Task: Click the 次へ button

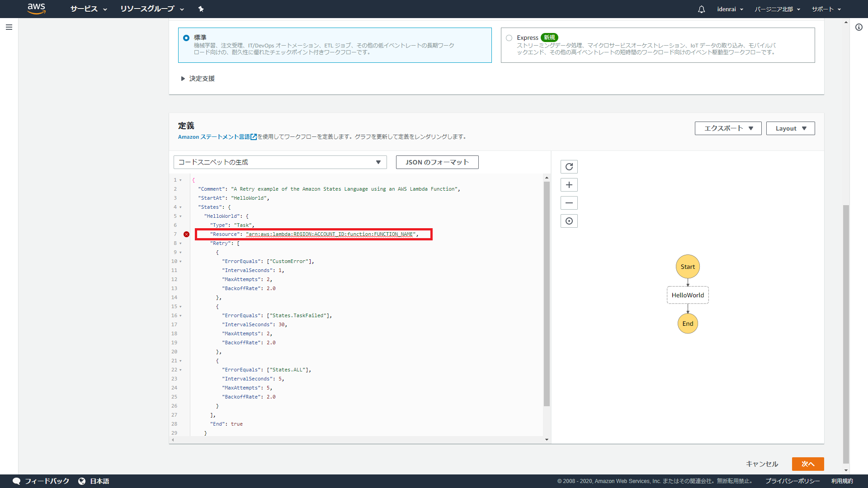Action: click(807, 464)
